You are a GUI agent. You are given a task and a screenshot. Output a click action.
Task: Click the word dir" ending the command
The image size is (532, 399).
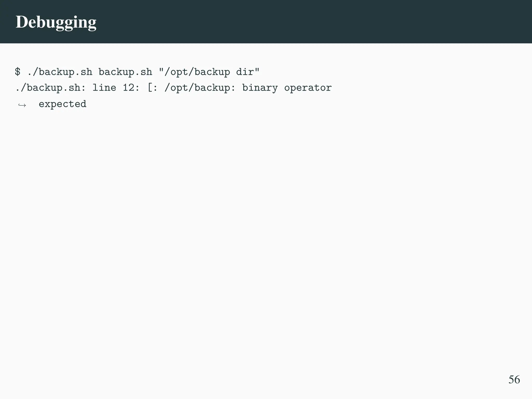248,72
